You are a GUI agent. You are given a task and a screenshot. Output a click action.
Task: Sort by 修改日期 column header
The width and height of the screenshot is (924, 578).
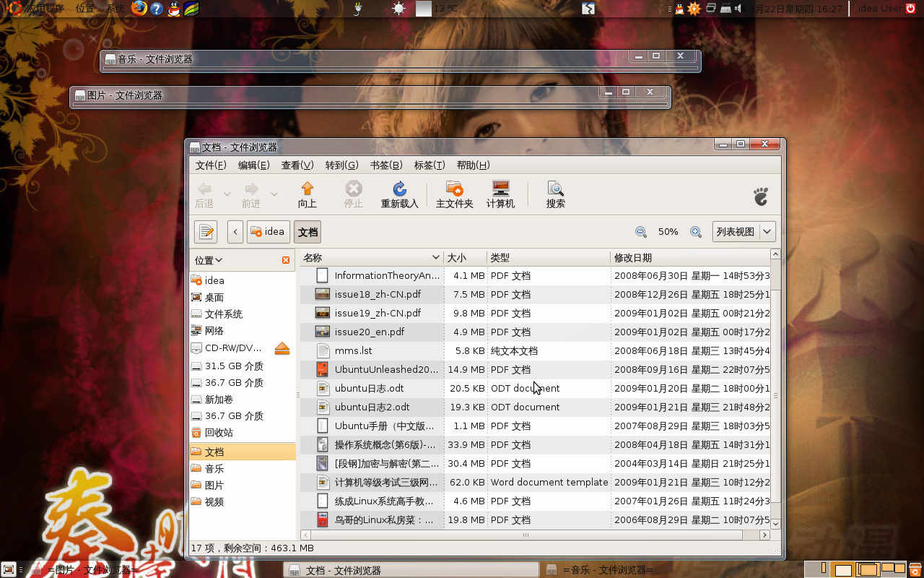pyautogui.click(x=689, y=258)
